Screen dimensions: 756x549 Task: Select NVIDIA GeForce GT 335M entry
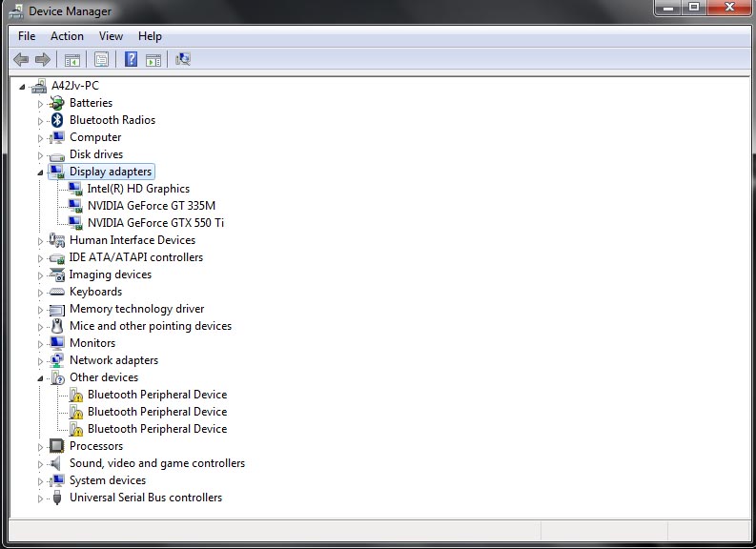152,206
